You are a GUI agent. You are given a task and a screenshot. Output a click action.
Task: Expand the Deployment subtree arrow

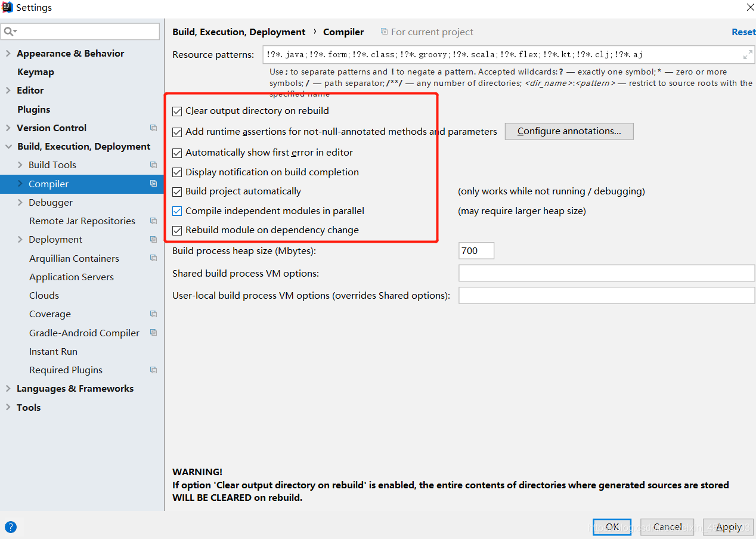(20, 239)
